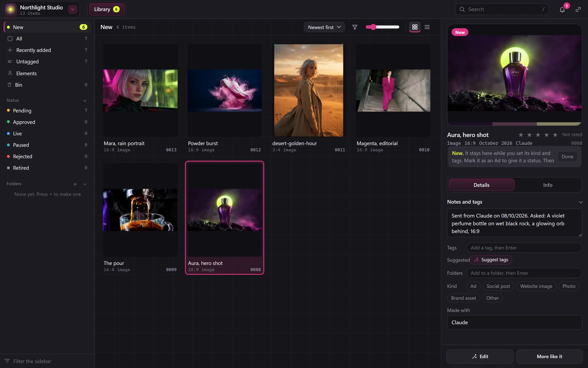Open the workspace switcher chevron
The width and height of the screenshot is (588, 368).
pos(73,10)
